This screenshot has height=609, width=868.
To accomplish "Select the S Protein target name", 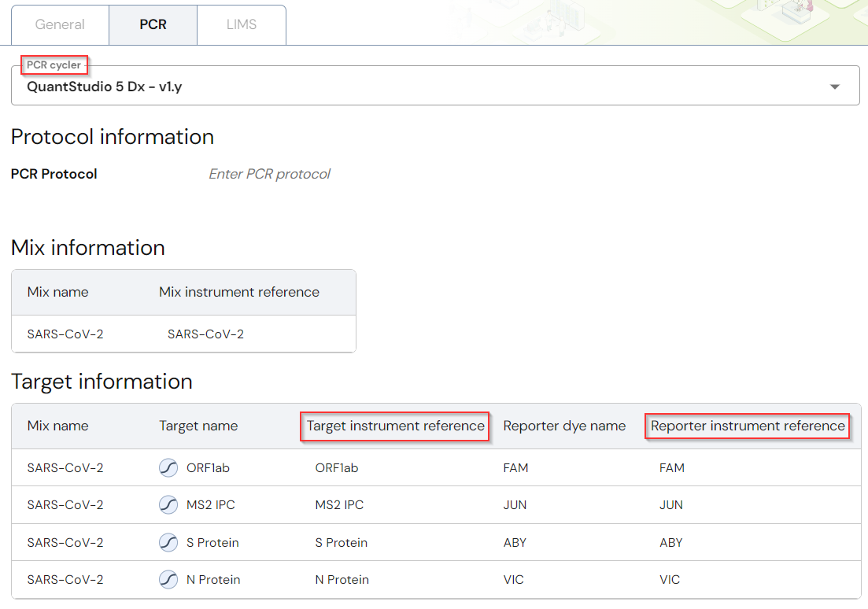I will pos(212,543).
